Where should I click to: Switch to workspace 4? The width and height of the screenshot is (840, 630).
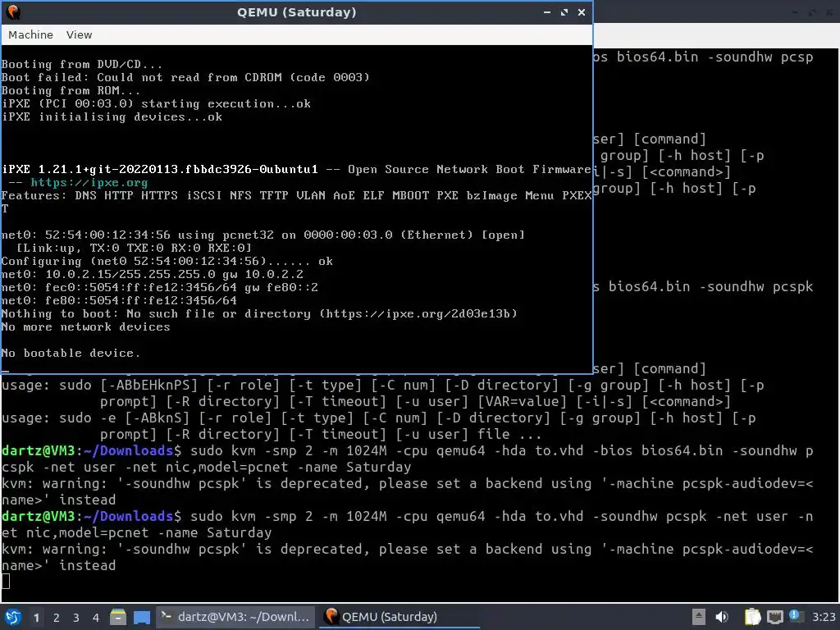coord(96,618)
